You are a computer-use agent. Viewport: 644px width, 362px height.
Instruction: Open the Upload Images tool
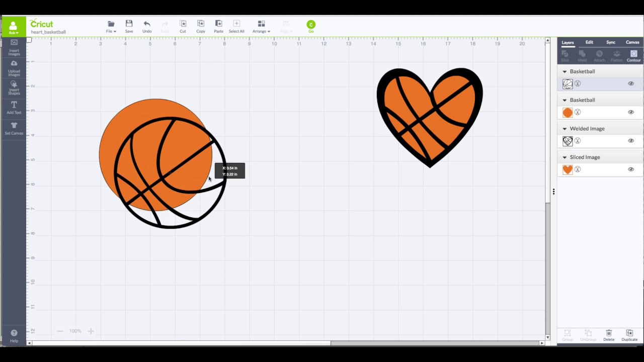point(14,68)
